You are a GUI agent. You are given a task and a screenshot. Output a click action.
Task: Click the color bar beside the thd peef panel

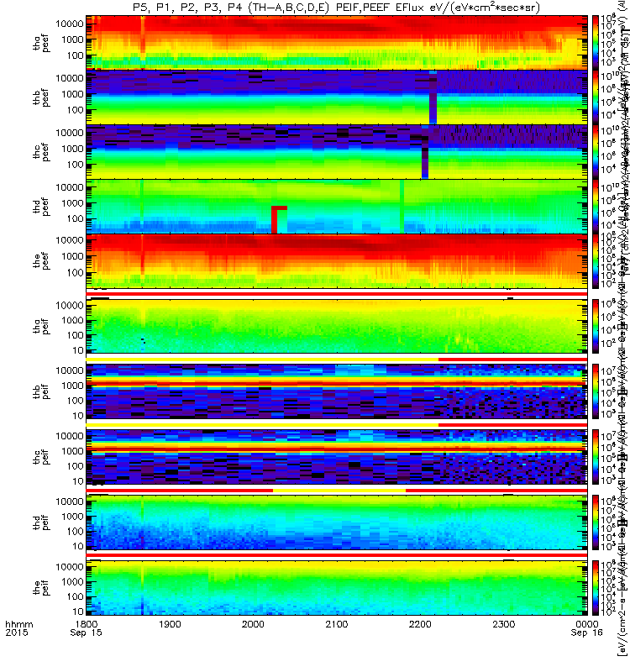(596, 207)
